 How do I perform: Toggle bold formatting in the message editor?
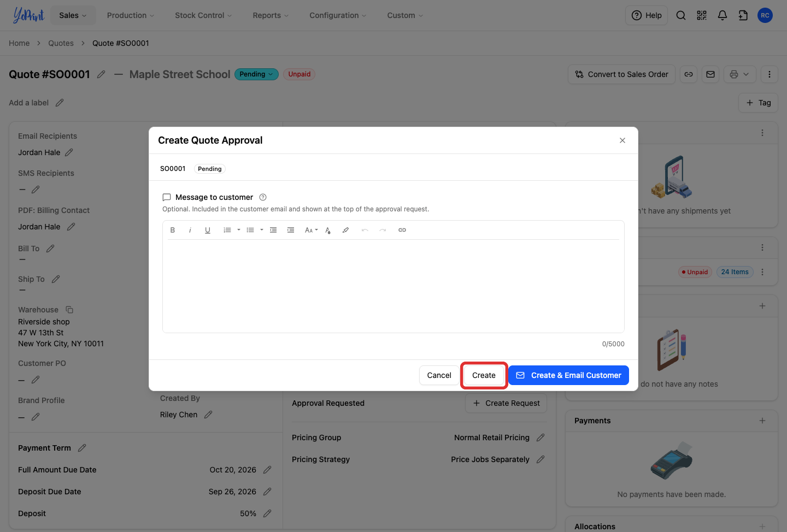[173, 230]
